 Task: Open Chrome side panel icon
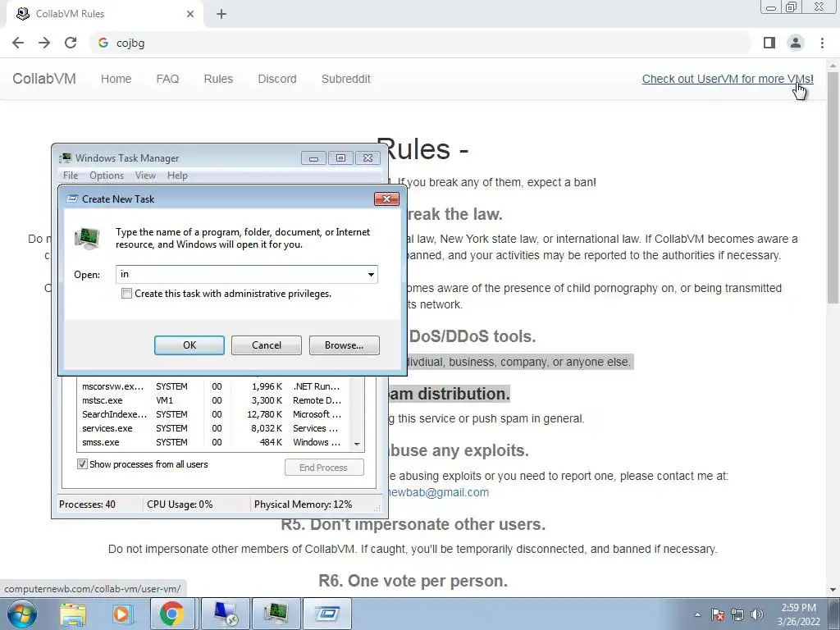click(769, 43)
